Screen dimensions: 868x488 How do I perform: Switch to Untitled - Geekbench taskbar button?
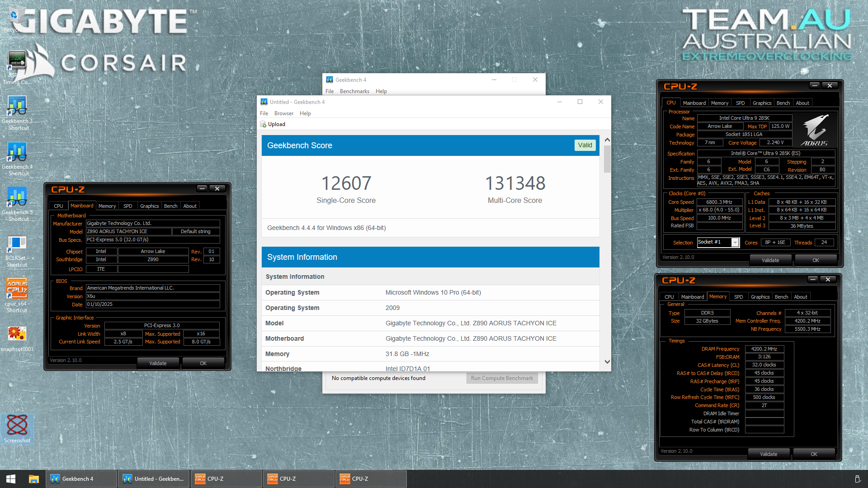[154, 479]
